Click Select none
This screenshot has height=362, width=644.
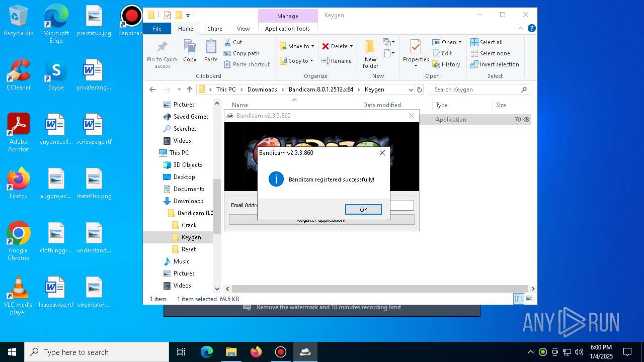coord(490,53)
